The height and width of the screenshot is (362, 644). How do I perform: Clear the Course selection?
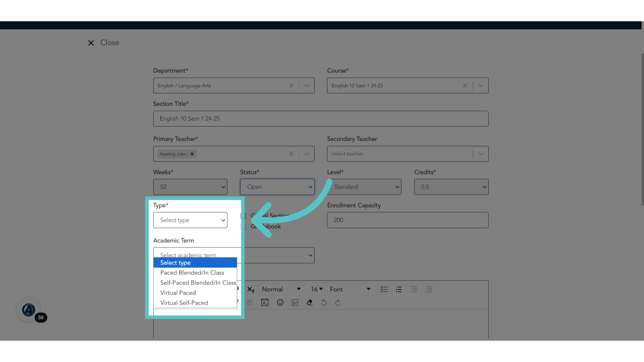click(465, 85)
